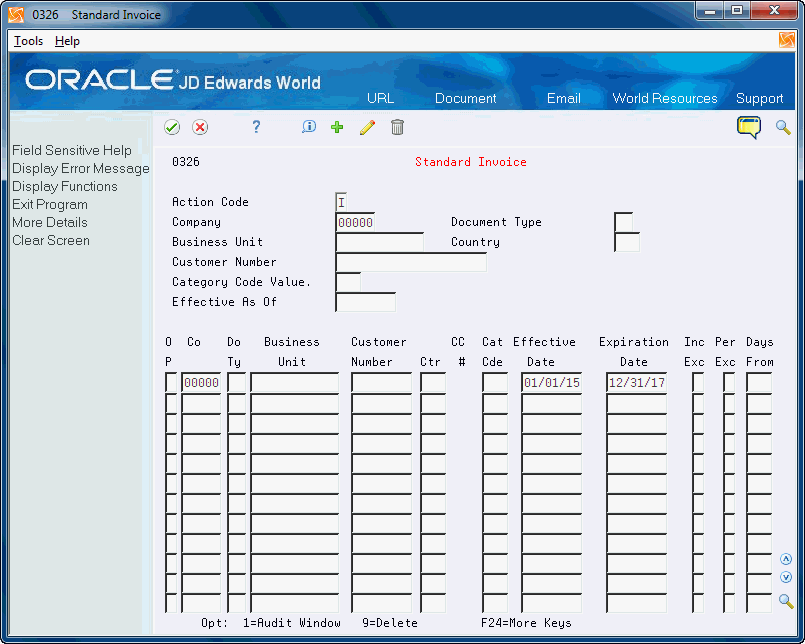Open the Document header link

point(466,98)
